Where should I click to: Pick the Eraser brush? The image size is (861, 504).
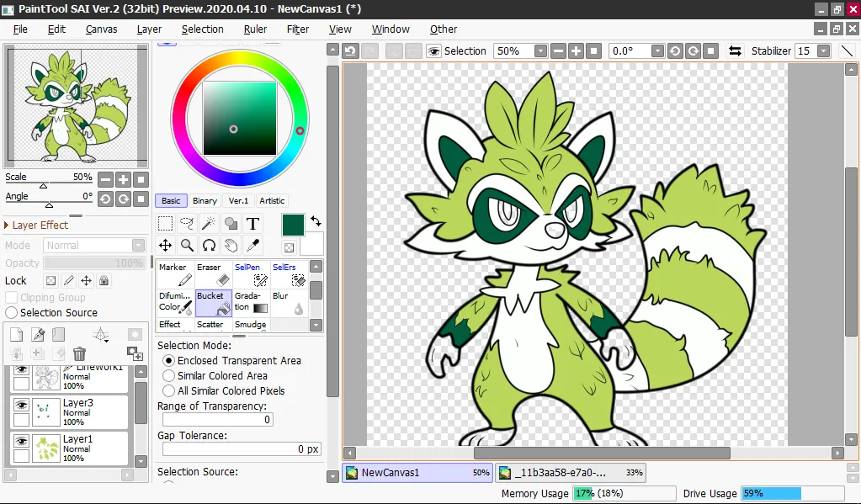click(213, 274)
